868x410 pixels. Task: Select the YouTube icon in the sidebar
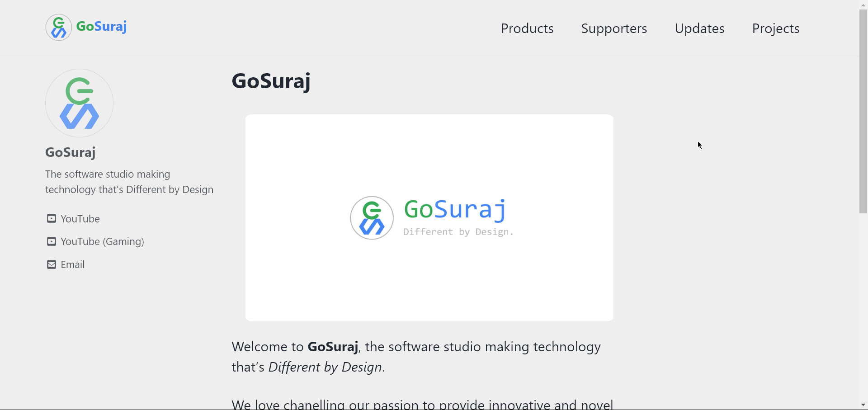pyautogui.click(x=51, y=219)
